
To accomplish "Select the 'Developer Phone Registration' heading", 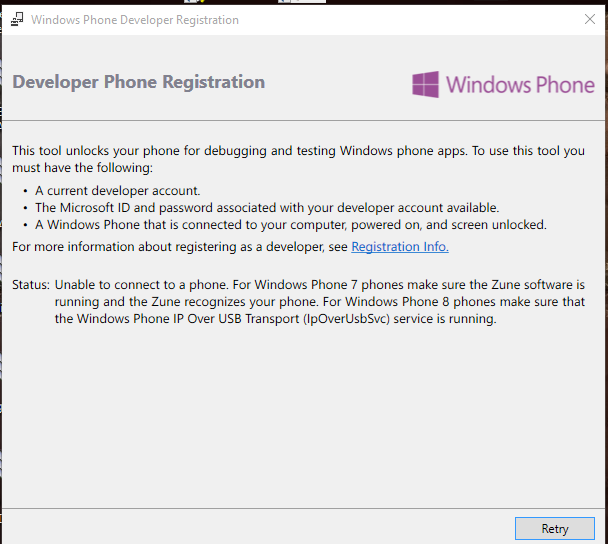I will 138,82.
